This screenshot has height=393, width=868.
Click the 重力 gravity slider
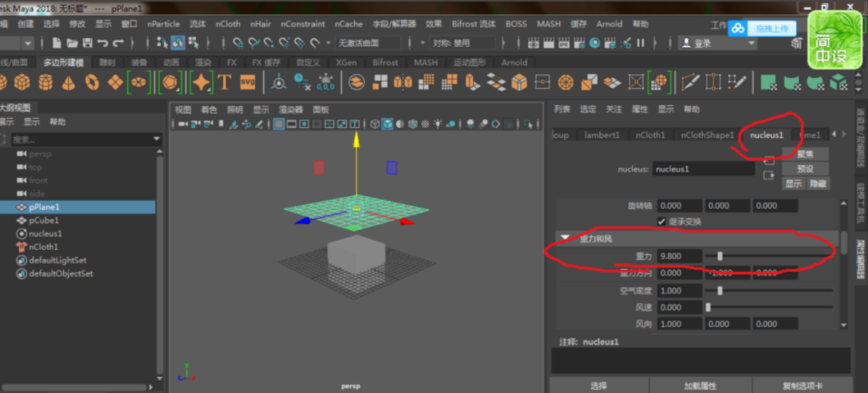(x=768, y=255)
